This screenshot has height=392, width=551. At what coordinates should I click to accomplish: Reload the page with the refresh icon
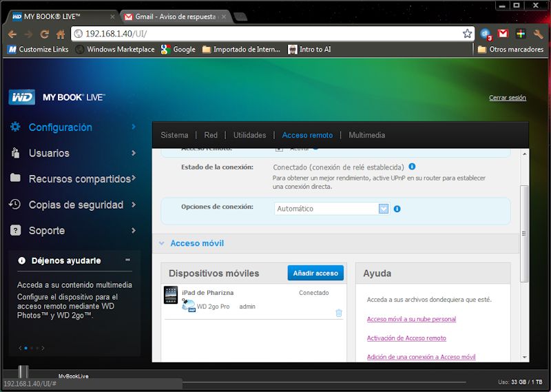coord(44,34)
